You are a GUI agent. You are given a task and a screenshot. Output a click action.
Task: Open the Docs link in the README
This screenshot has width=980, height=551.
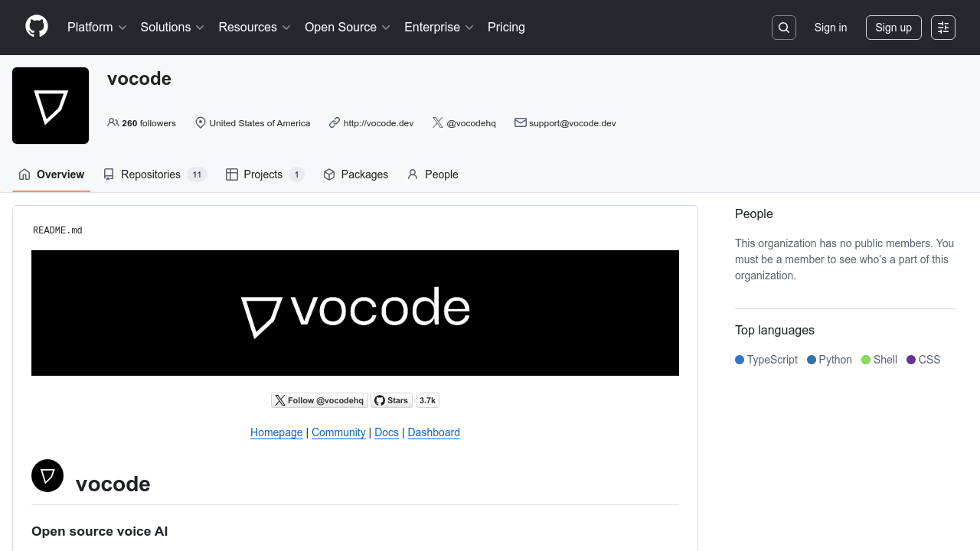coord(386,432)
